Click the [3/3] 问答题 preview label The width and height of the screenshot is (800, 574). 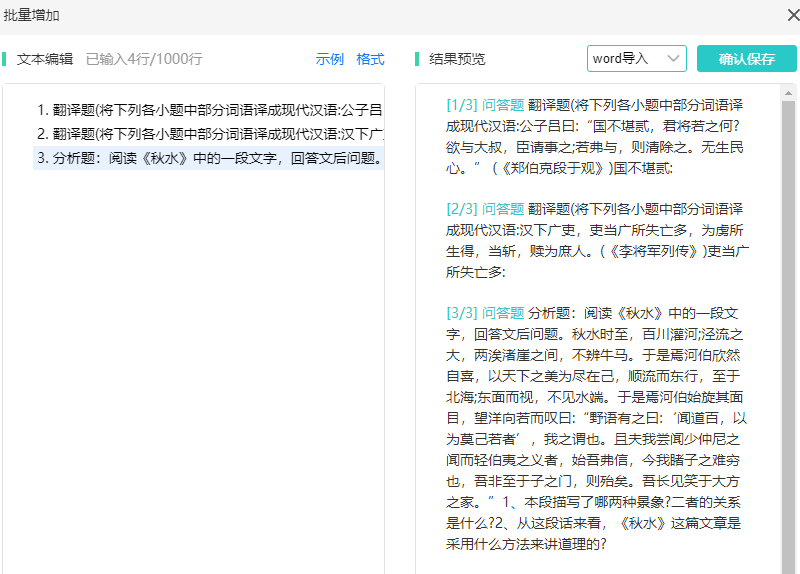pyautogui.click(x=485, y=313)
